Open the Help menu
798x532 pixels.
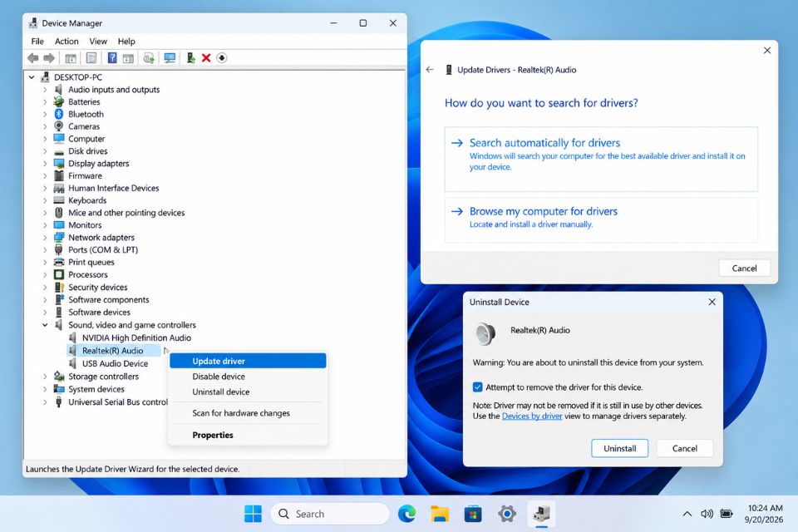(x=126, y=42)
